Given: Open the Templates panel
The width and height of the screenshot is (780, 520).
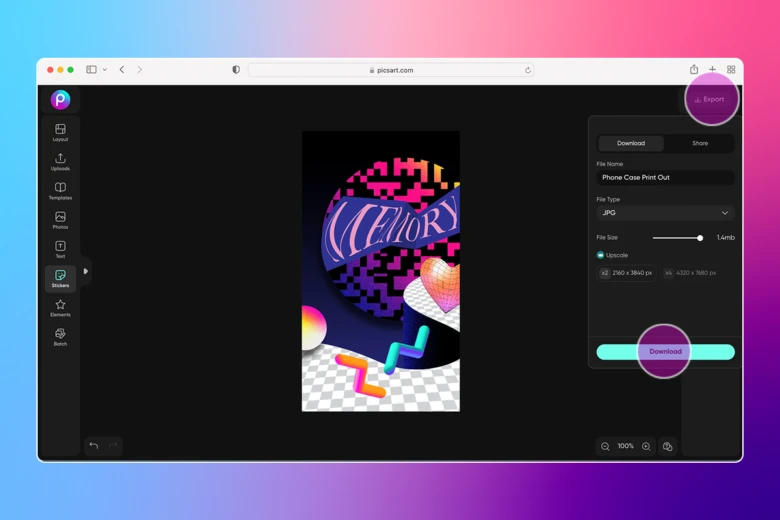Looking at the screenshot, I should (x=60, y=190).
